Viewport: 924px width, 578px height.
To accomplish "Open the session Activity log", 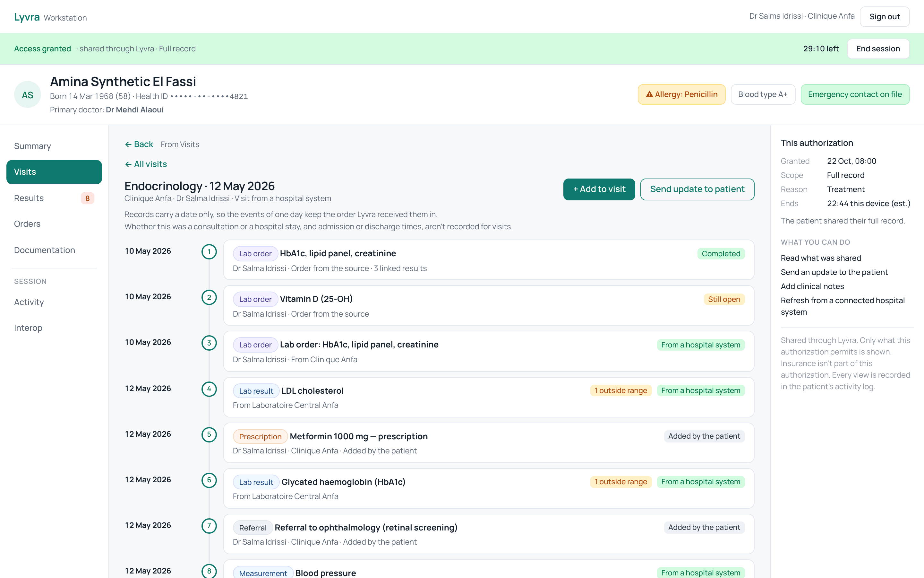I will pos(54,302).
